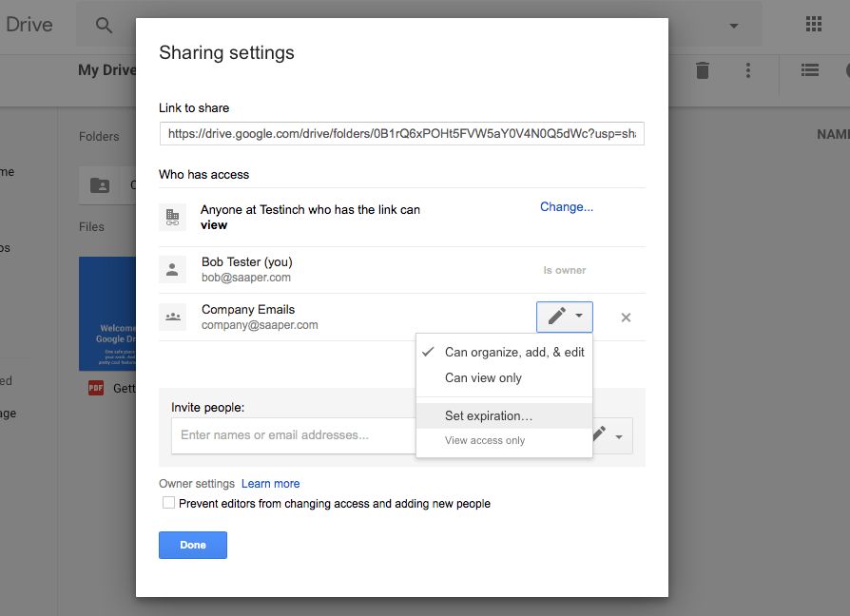Image resolution: width=850 pixels, height=616 pixels.
Task: Click the search magnifier icon
Action: 105,25
